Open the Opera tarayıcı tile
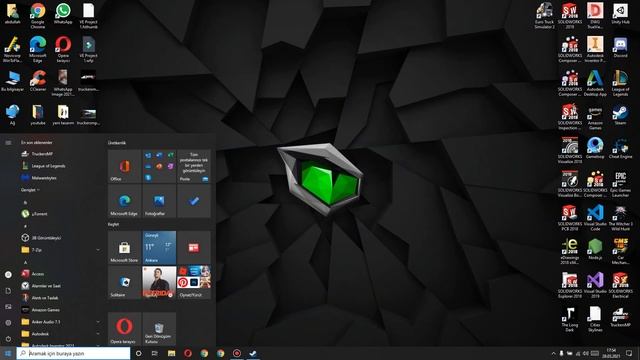 (124, 329)
